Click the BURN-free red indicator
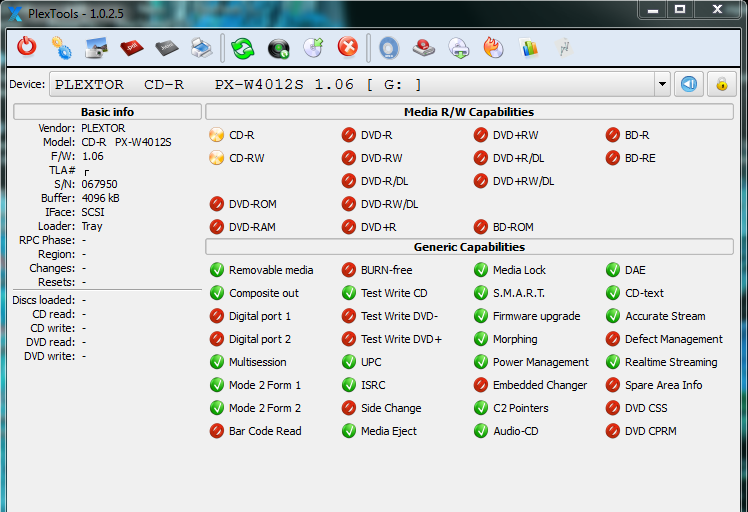Image resolution: width=748 pixels, height=512 pixels. [x=349, y=270]
